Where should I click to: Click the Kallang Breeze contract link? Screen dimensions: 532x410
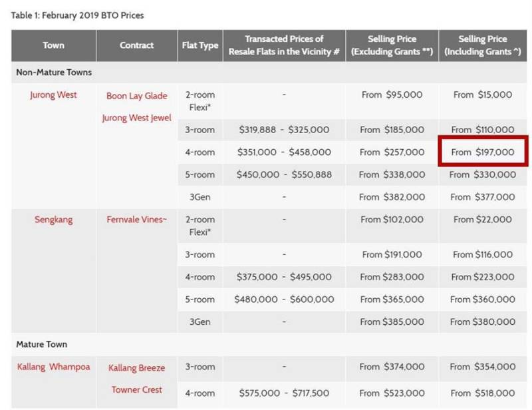(x=137, y=368)
